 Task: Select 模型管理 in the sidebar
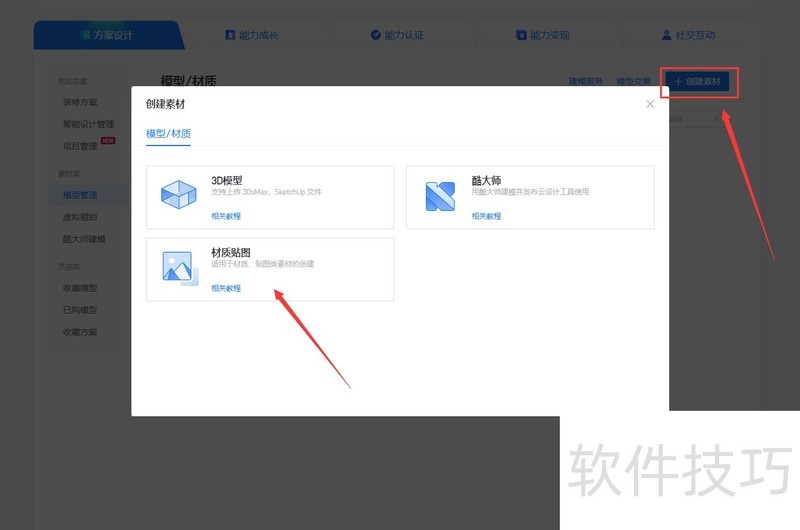coord(80,195)
